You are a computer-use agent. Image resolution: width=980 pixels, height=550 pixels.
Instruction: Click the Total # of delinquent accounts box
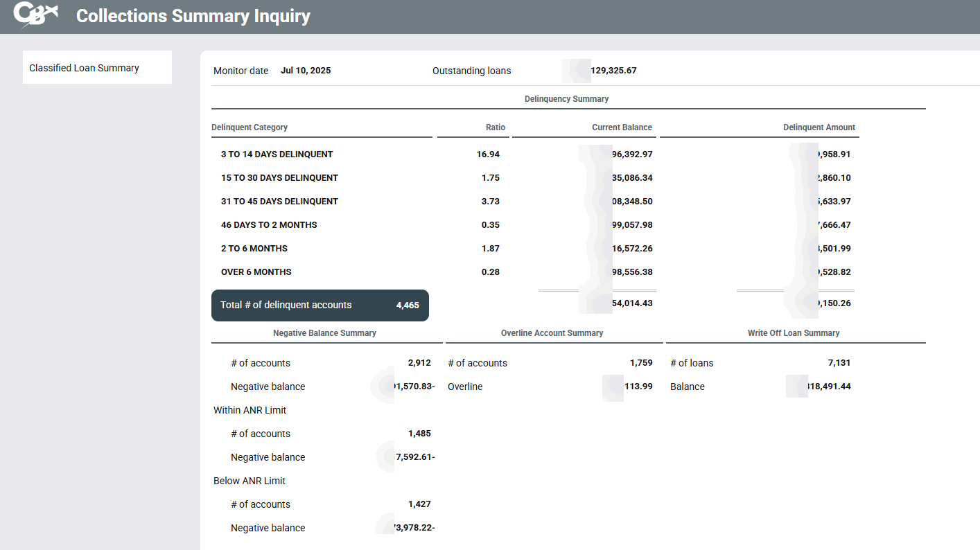click(320, 305)
